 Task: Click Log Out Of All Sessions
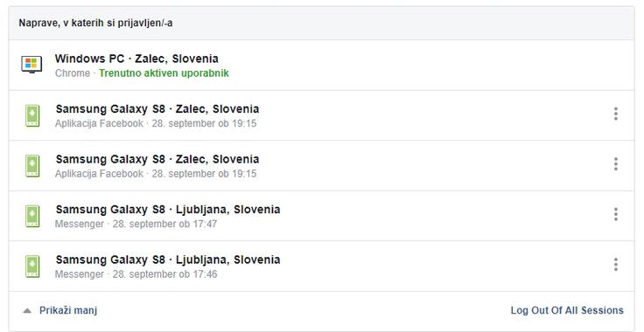(x=567, y=310)
